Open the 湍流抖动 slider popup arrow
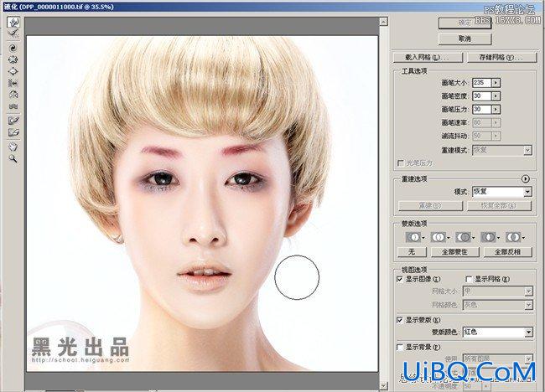This screenshot has height=392, width=545. tap(496, 136)
